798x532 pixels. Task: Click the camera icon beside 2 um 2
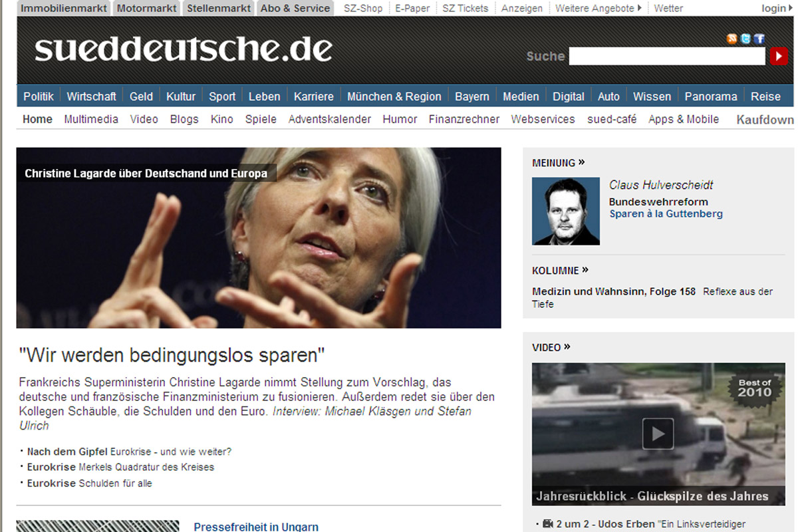[548, 524]
